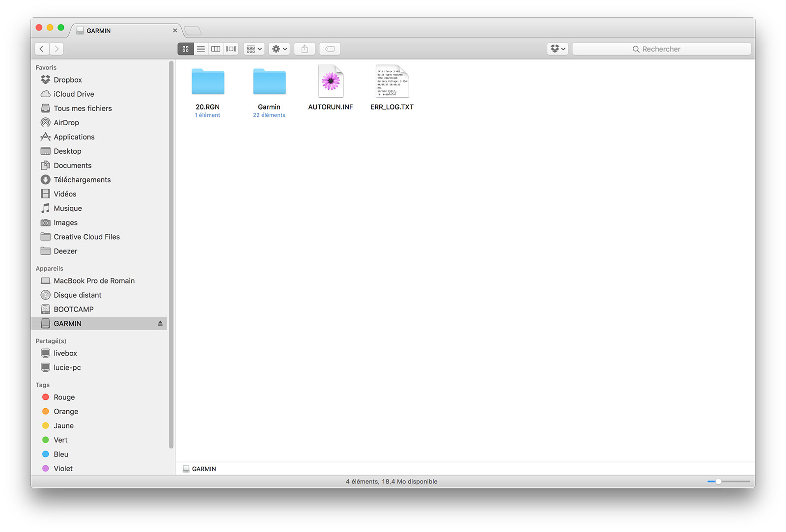
Task: Open a new tab with the plus tab
Action: [x=193, y=31]
